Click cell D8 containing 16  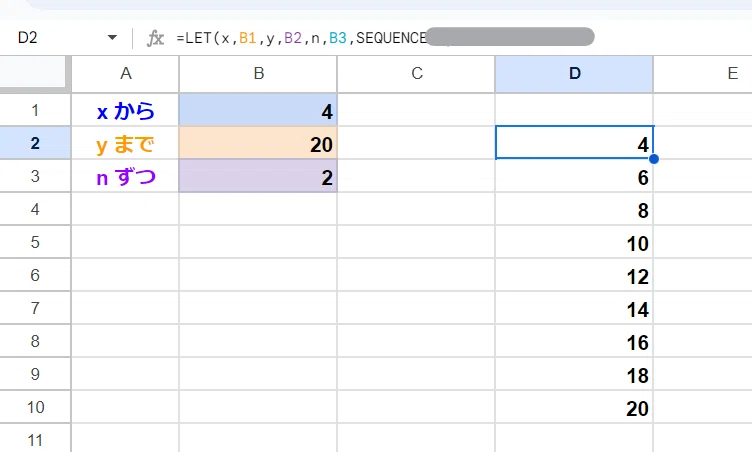pyautogui.click(x=574, y=341)
